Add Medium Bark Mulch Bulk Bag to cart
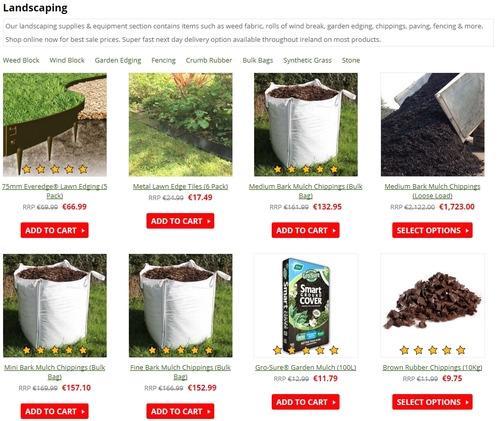Screen dimensions: 500x421 306,230
